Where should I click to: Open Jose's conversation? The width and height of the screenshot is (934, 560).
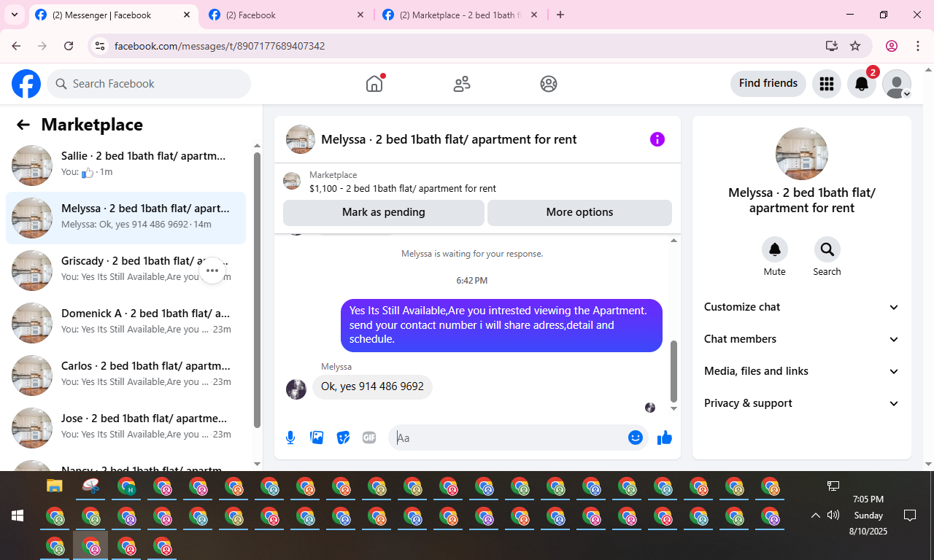(x=126, y=428)
